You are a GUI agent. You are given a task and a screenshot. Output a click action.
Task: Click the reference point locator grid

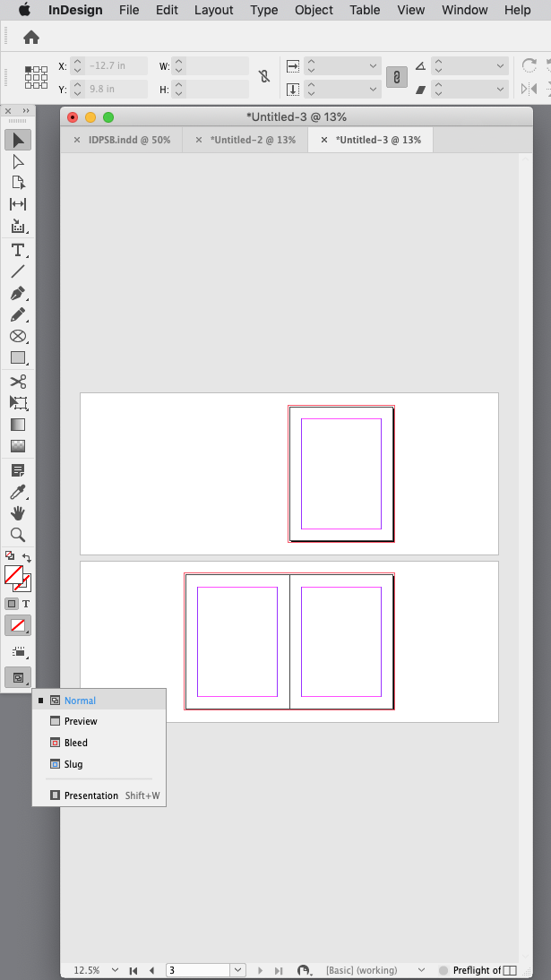tap(36, 78)
